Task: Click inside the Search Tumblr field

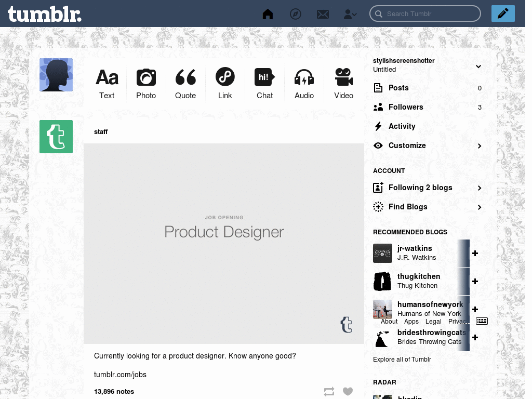Action: click(425, 14)
